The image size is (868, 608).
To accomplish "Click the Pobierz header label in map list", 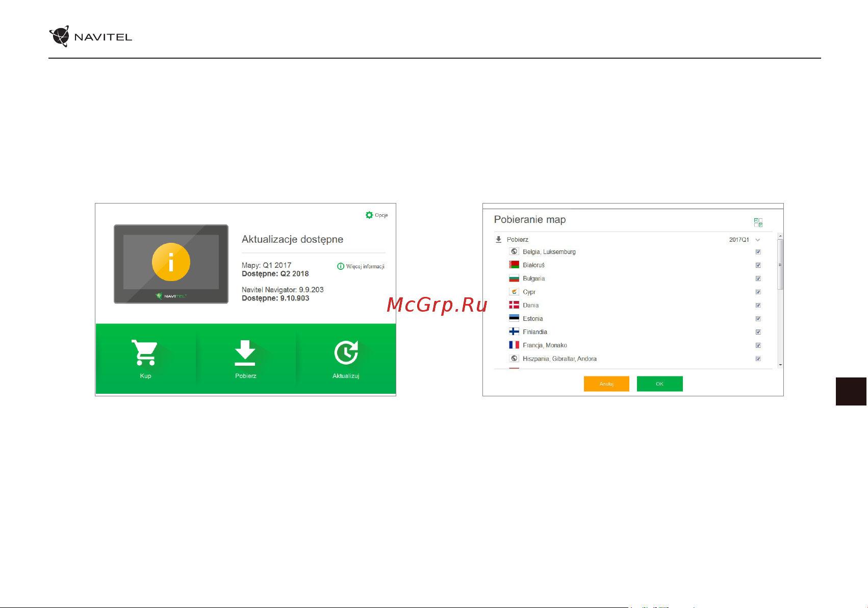I will click(517, 240).
